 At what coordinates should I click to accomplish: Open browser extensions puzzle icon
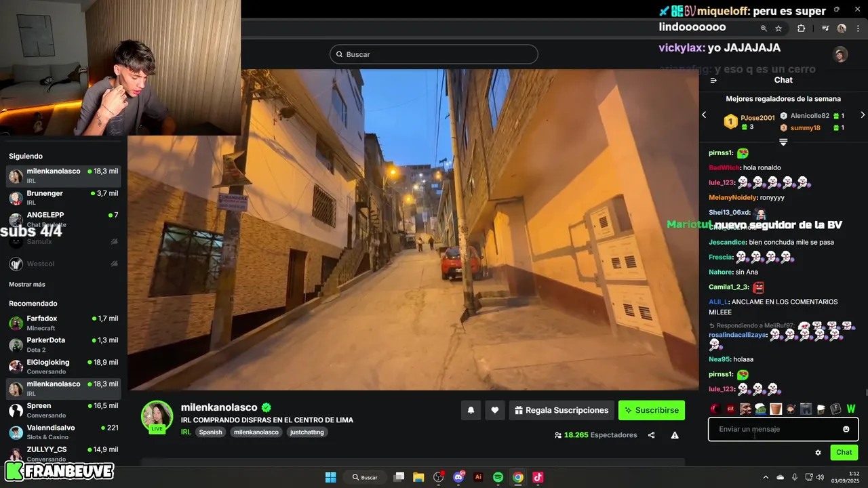tap(801, 28)
